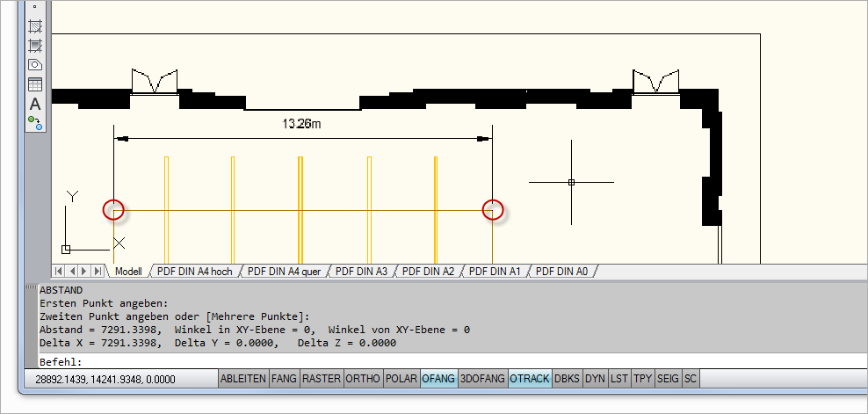Click the 13.26m dimension text

point(301,124)
